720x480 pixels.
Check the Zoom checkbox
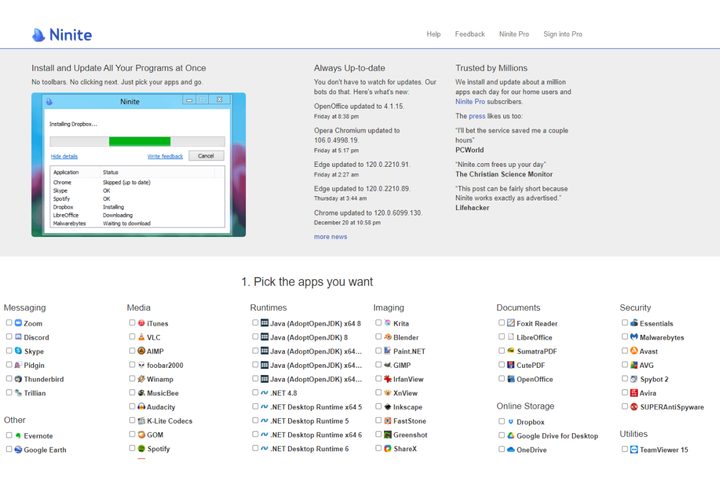(x=9, y=324)
